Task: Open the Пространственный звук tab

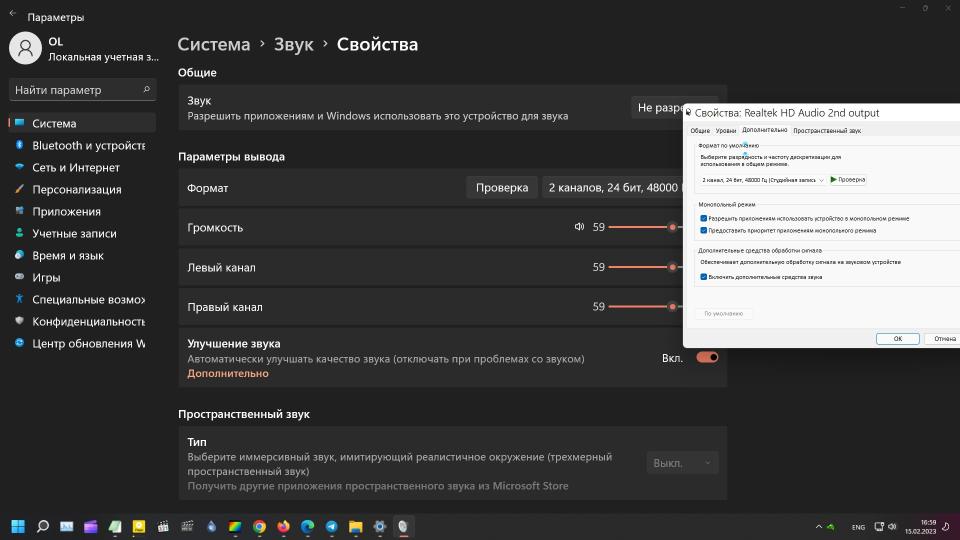Action: (x=826, y=131)
